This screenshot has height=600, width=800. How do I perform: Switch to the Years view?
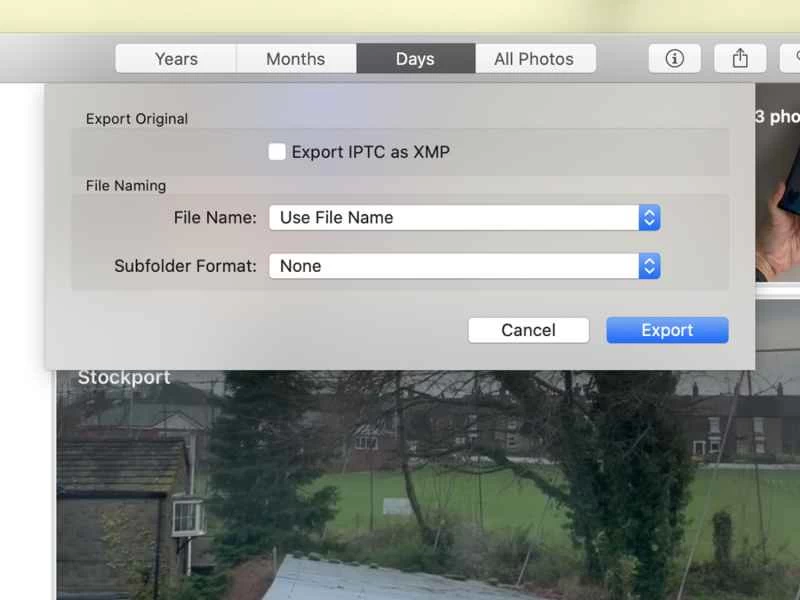pos(175,58)
